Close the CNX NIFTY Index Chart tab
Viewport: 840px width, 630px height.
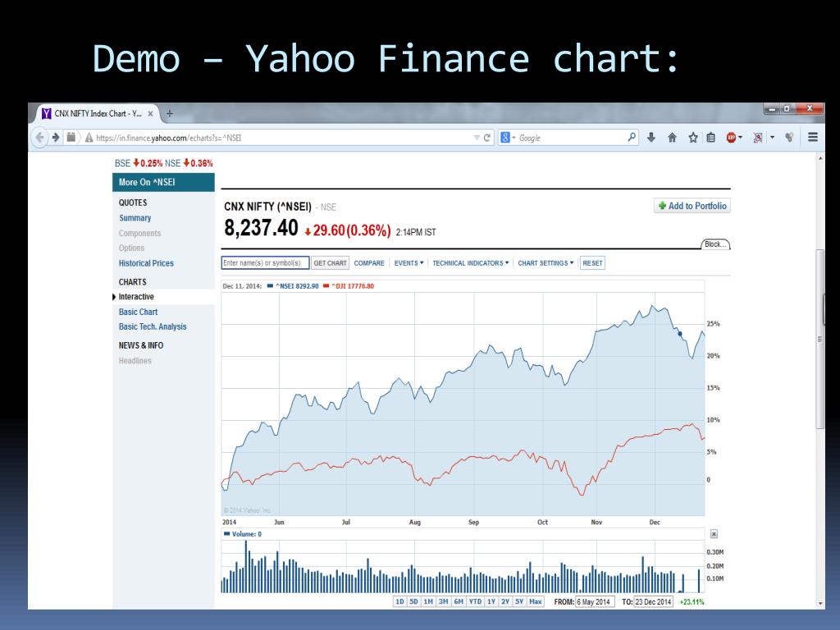coord(151,113)
